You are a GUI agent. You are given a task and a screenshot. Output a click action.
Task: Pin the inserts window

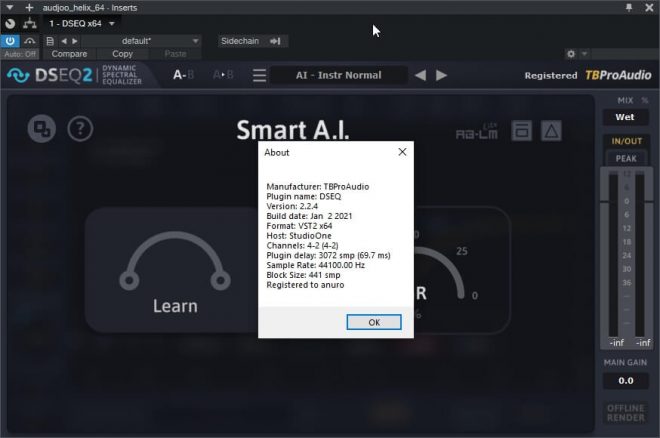(629, 8)
